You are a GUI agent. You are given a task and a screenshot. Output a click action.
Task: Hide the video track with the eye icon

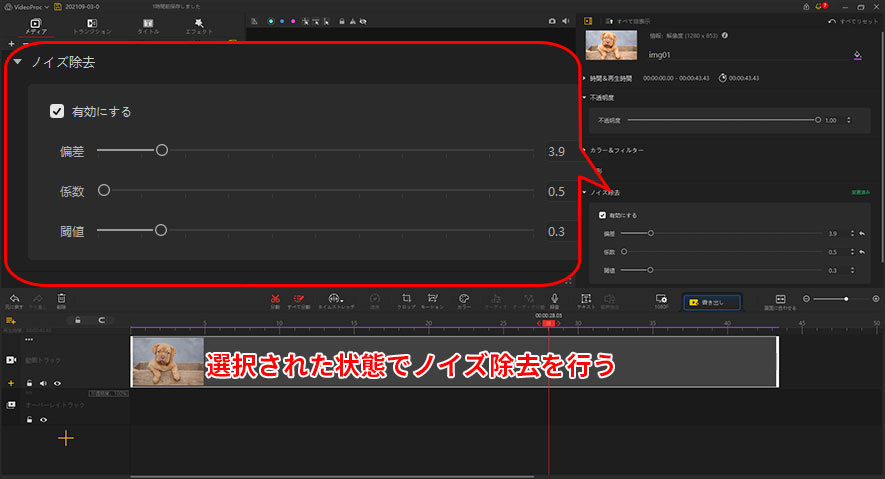(x=57, y=384)
